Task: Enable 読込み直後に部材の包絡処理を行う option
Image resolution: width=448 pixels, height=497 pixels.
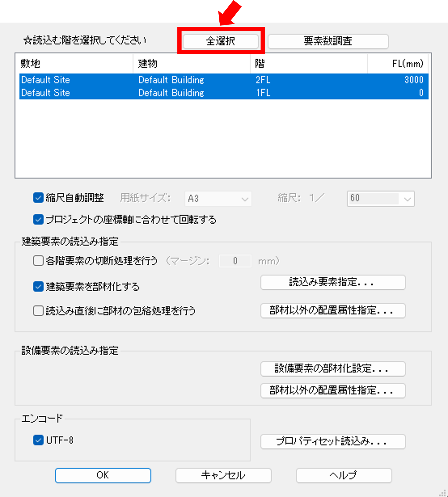Action: click(x=38, y=311)
